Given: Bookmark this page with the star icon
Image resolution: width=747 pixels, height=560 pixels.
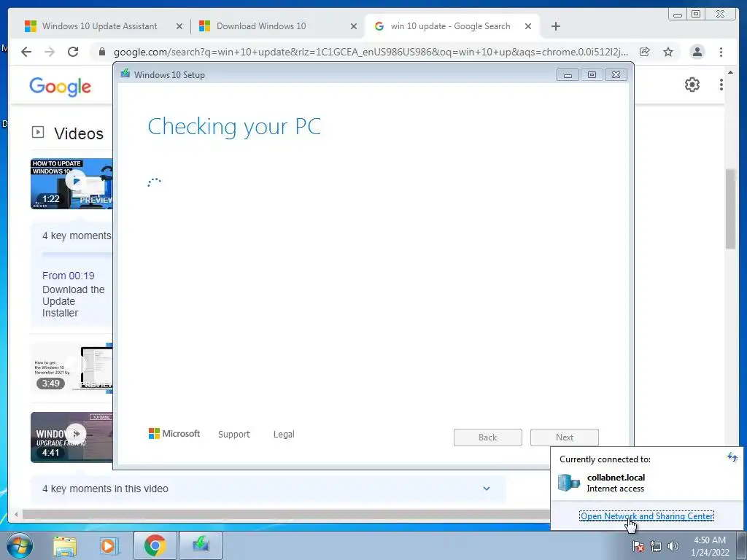Looking at the screenshot, I should tap(668, 52).
